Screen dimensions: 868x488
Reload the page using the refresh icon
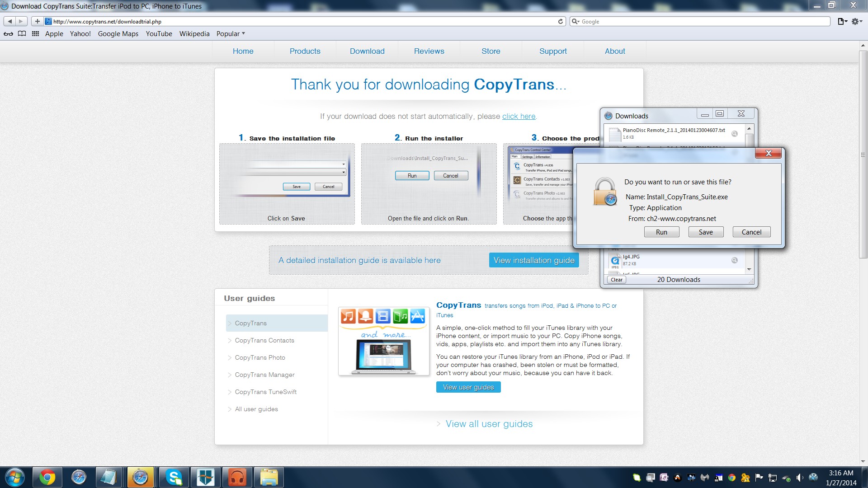tap(561, 21)
